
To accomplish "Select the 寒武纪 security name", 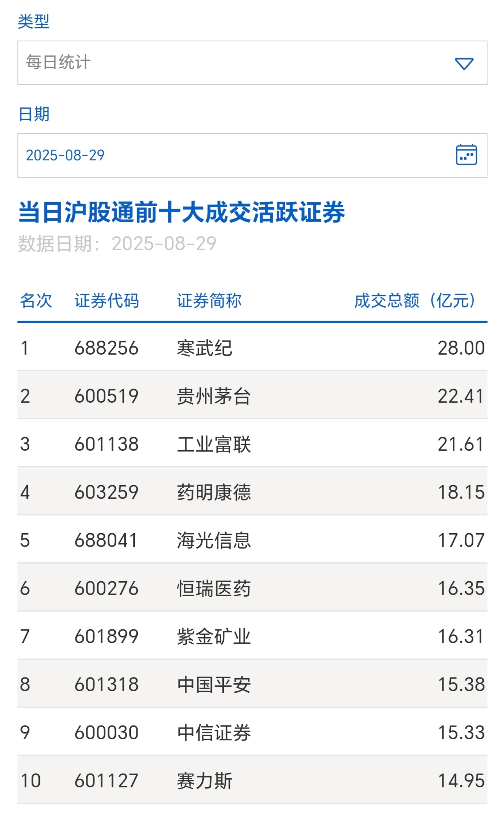I will tap(205, 348).
